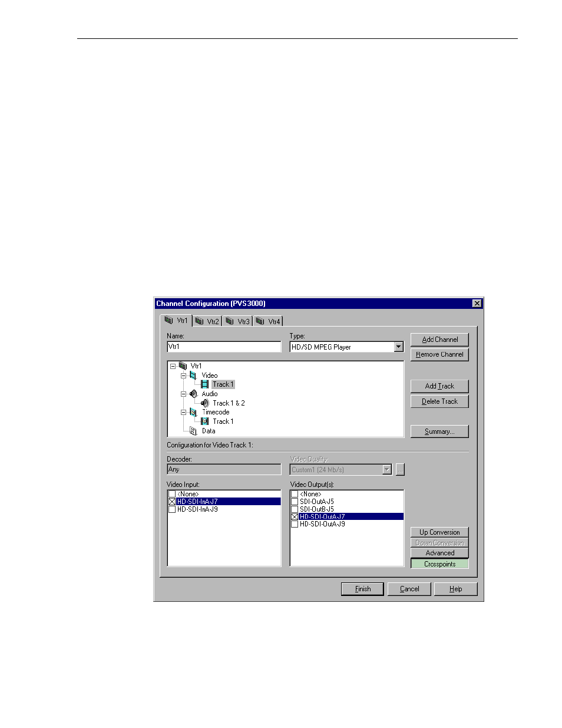This screenshot has width=562, height=728.
Task: Switch to the Vtr3 tab
Action: (x=238, y=321)
